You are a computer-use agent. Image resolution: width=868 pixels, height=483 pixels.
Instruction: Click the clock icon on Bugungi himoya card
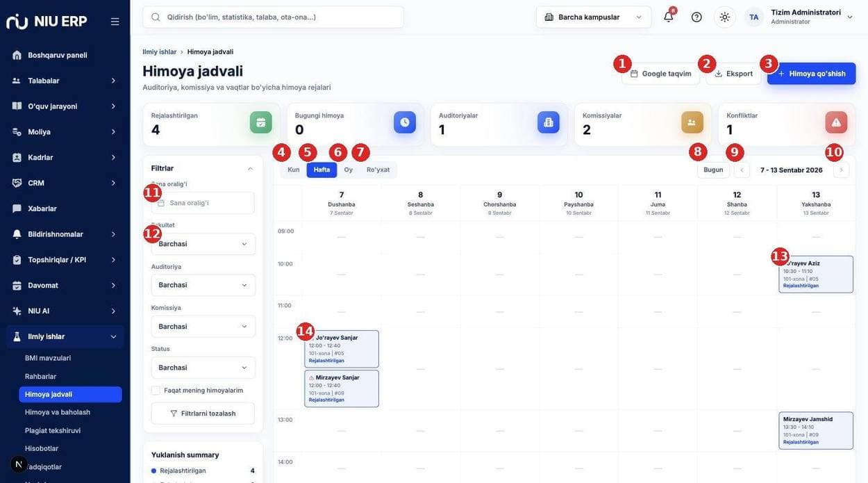pos(405,122)
